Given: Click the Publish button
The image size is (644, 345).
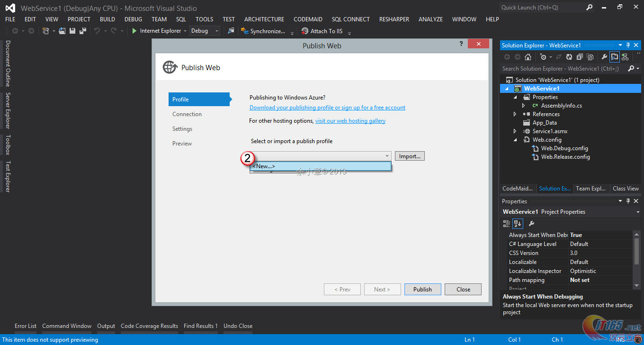Looking at the screenshot, I should click(x=422, y=289).
